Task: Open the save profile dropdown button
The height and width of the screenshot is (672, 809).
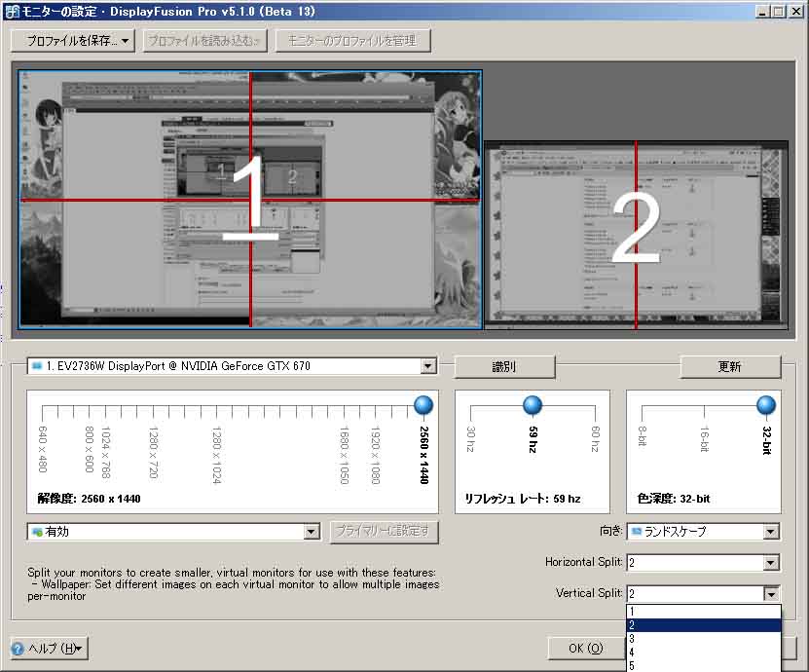Action: click(x=72, y=41)
